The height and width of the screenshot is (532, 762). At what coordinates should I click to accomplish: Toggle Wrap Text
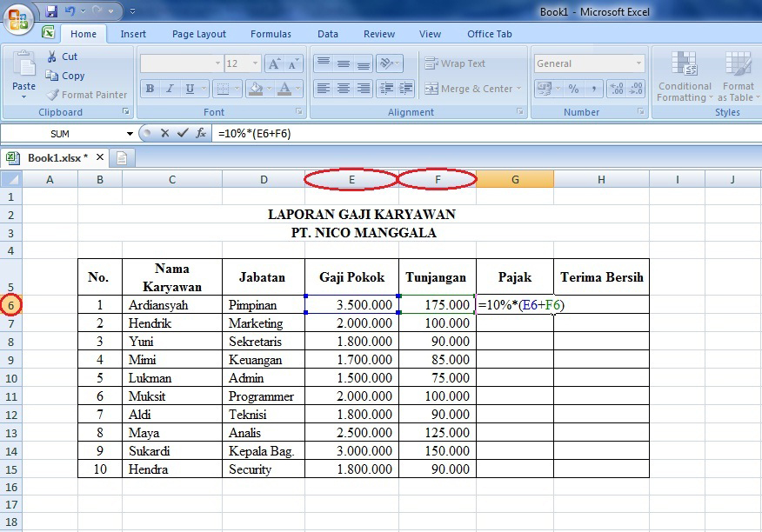point(455,63)
